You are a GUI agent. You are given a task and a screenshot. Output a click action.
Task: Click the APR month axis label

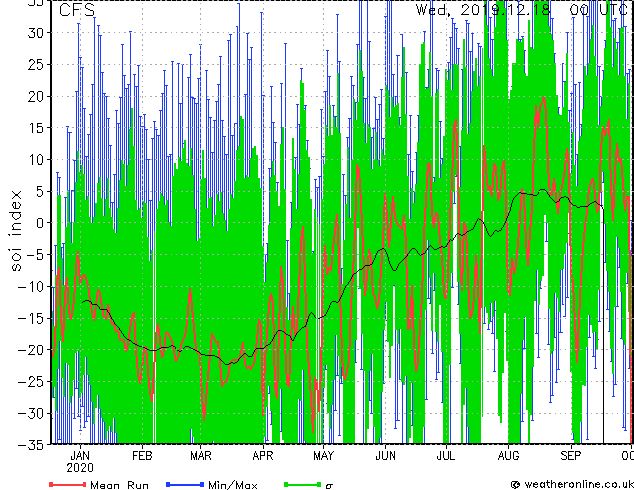pyautogui.click(x=263, y=456)
